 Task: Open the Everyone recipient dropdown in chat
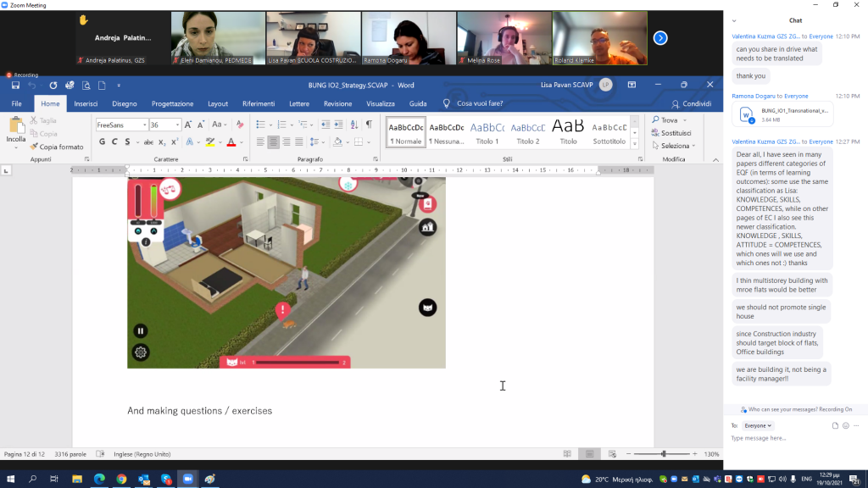[x=758, y=425]
